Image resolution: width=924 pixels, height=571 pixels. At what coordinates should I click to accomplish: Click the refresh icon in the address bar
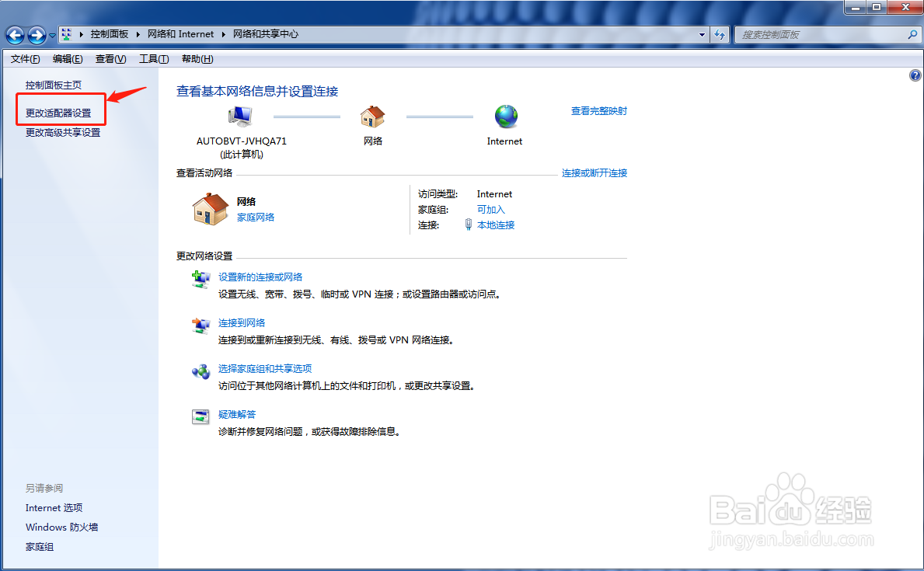click(x=719, y=34)
